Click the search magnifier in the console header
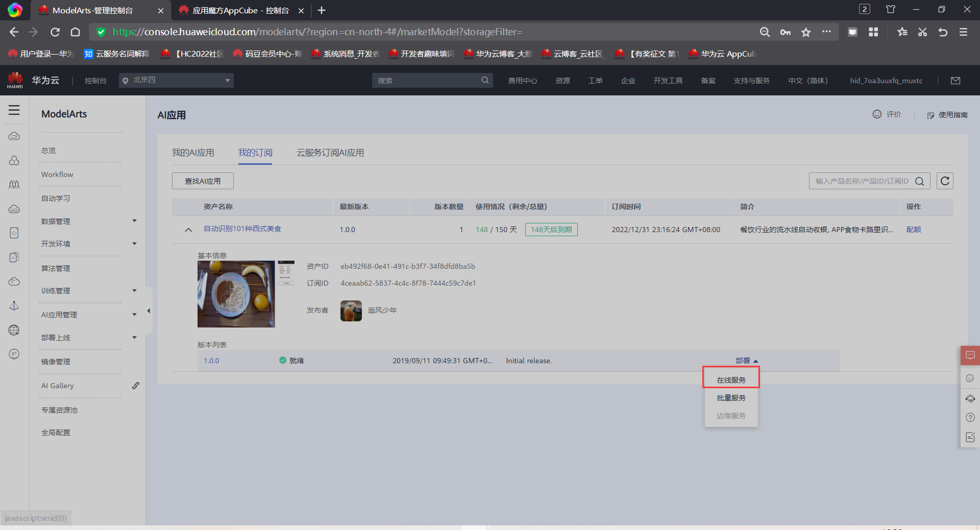The image size is (980, 530). tap(485, 80)
